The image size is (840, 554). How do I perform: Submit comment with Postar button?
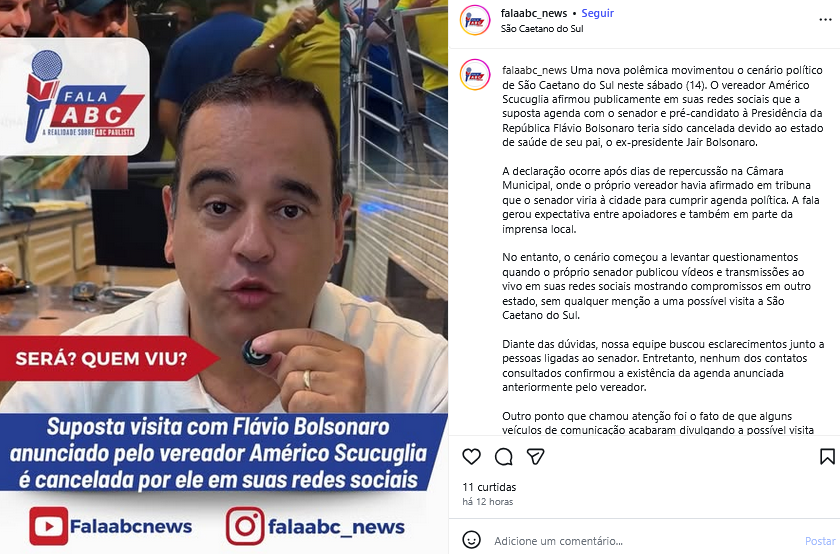pyautogui.click(x=820, y=541)
